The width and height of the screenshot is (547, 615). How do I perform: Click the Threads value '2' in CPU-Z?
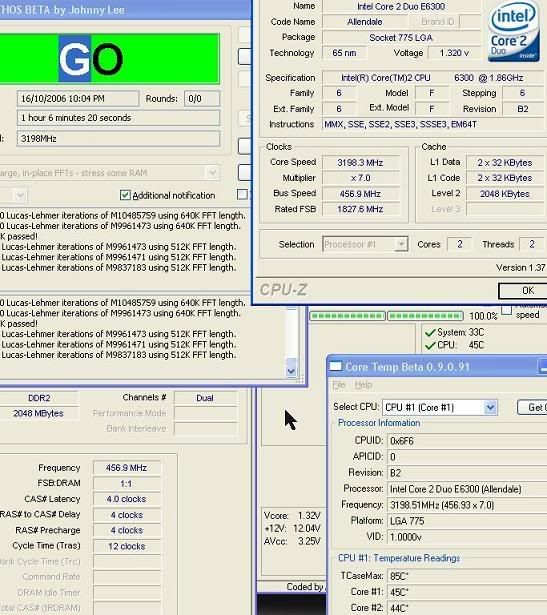click(532, 244)
